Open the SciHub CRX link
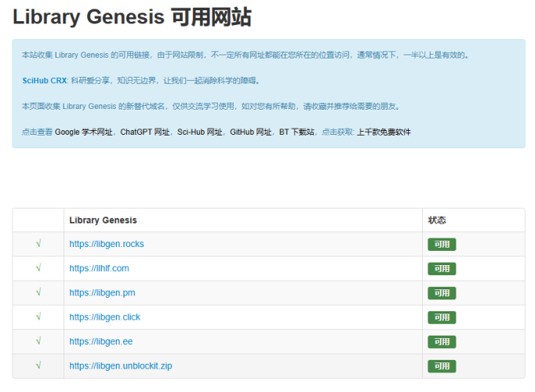The height and width of the screenshot is (392, 535). point(45,81)
